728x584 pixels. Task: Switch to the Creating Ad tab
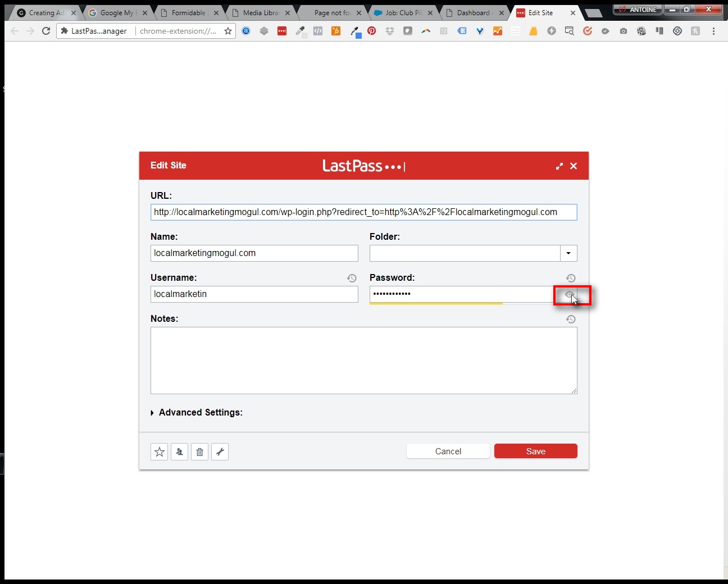(x=46, y=12)
